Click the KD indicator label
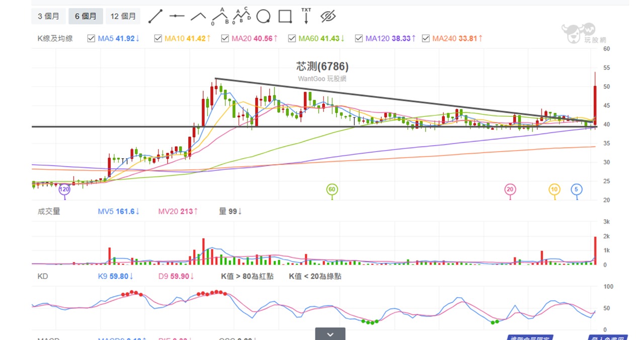The width and height of the screenshot is (644, 340). [43, 277]
